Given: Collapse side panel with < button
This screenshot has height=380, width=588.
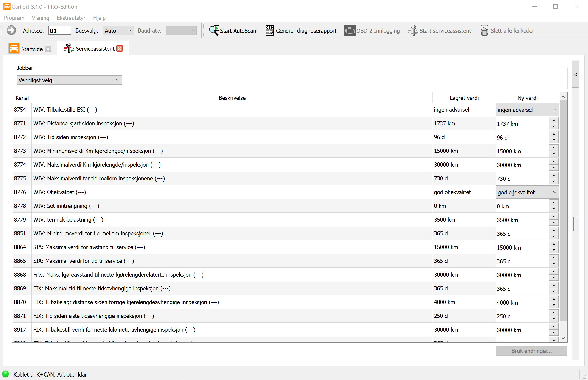Looking at the screenshot, I should [x=575, y=74].
